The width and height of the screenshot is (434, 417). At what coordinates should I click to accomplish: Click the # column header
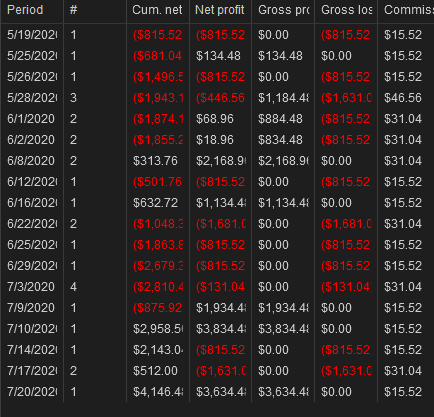(95, 11)
